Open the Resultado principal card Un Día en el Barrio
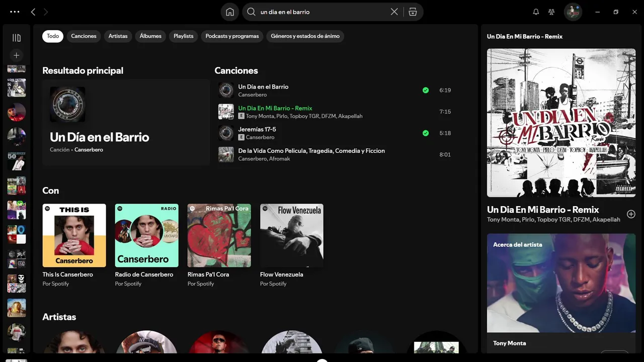The image size is (644, 362). [126, 122]
